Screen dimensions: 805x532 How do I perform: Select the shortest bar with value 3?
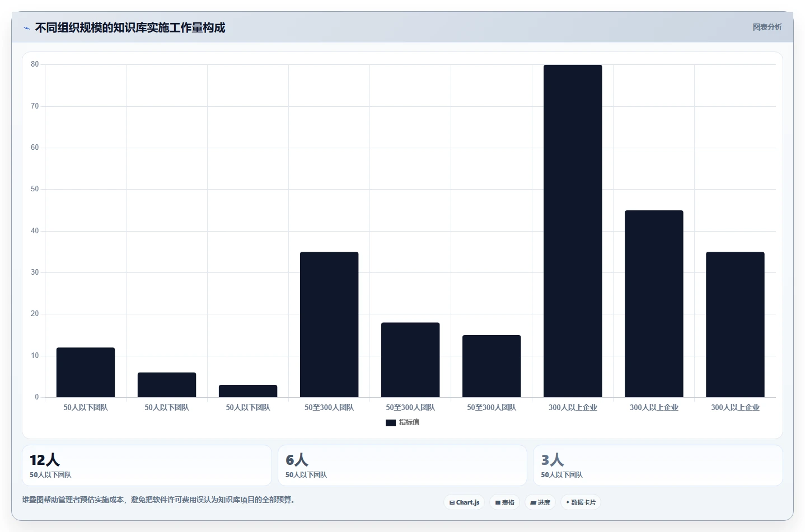[x=248, y=391]
